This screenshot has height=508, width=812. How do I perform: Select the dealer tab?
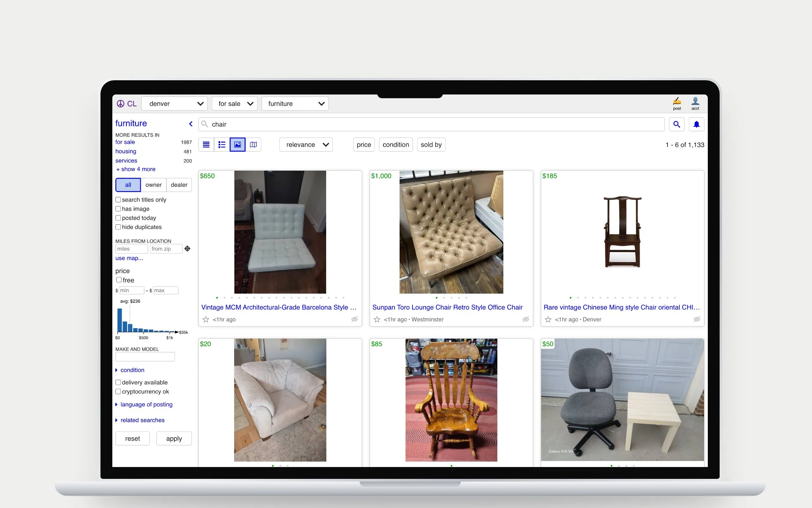coord(179,185)
